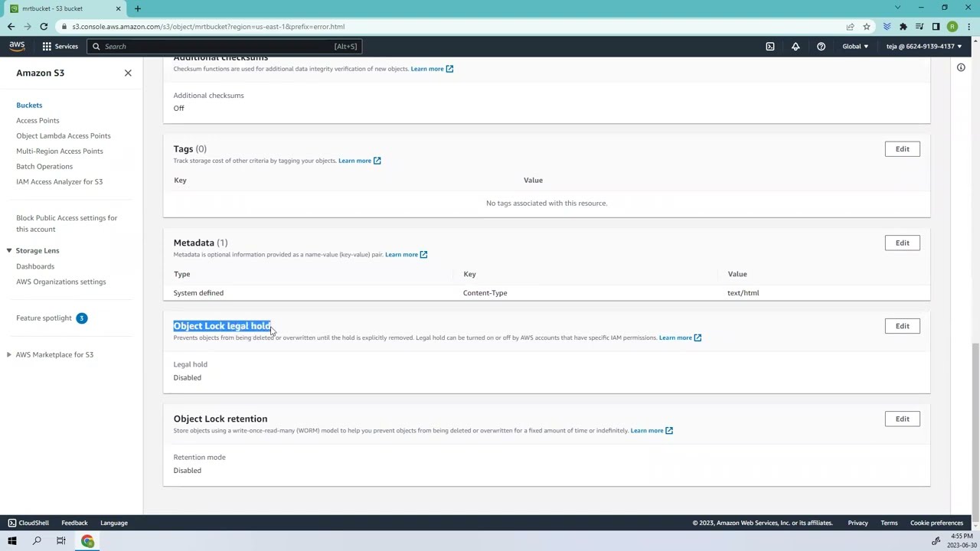
Task: Open a new browser tab
Action: tap(138, 8)
